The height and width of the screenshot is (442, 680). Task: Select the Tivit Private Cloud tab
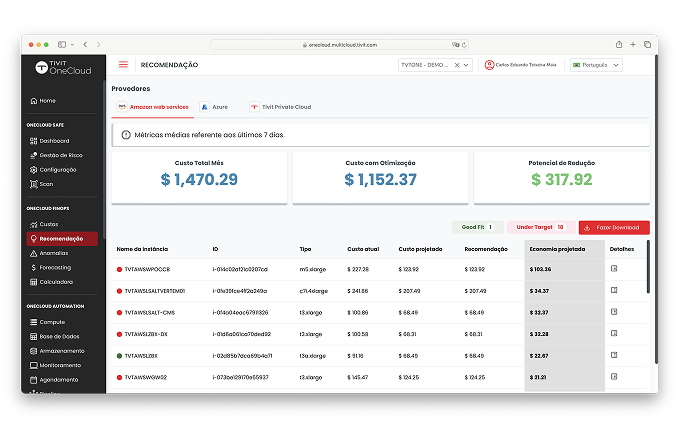(282, 106)
